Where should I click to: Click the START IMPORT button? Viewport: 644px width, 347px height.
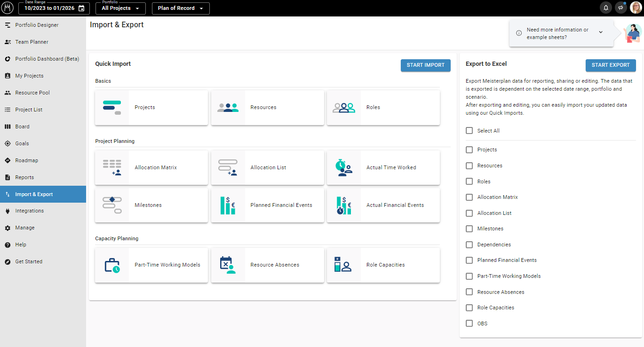425,65
